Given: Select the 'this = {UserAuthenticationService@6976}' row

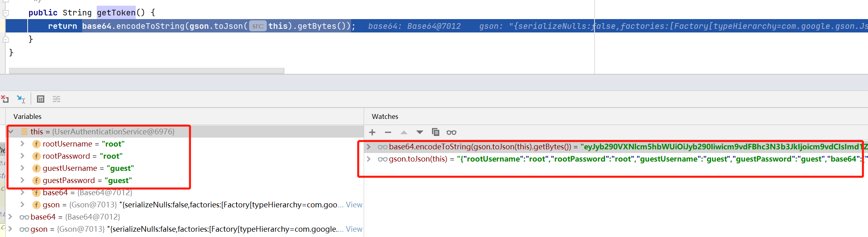Looking at the screenshot, I should pos(185,131).
